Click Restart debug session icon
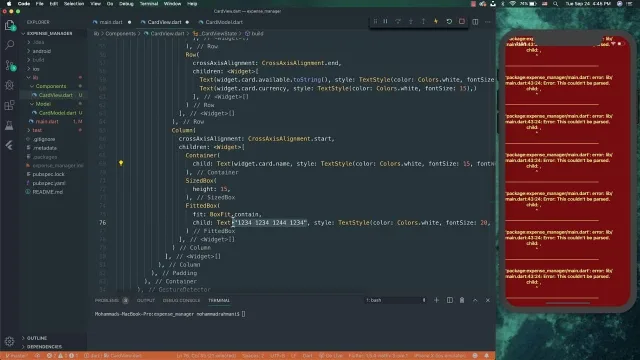This screenshot has width=640, height=360. (x=449, y=21)
